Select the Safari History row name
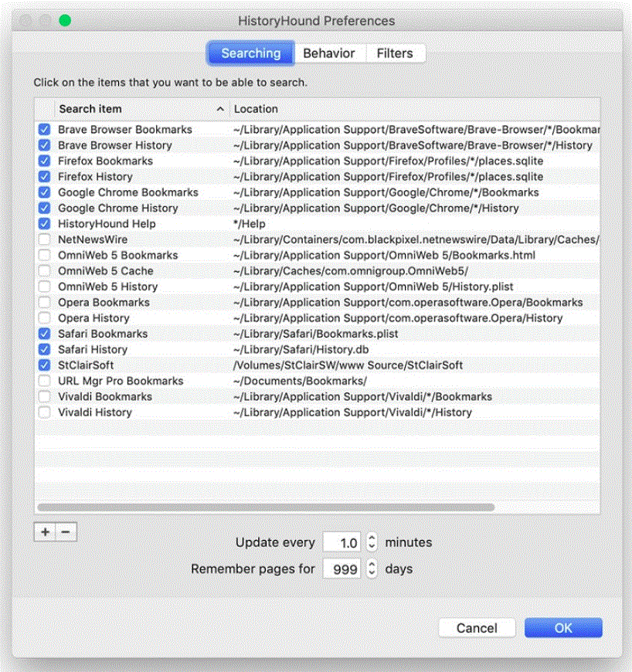Viewport: 632px width, 672px height. click(x=93, y=349)
